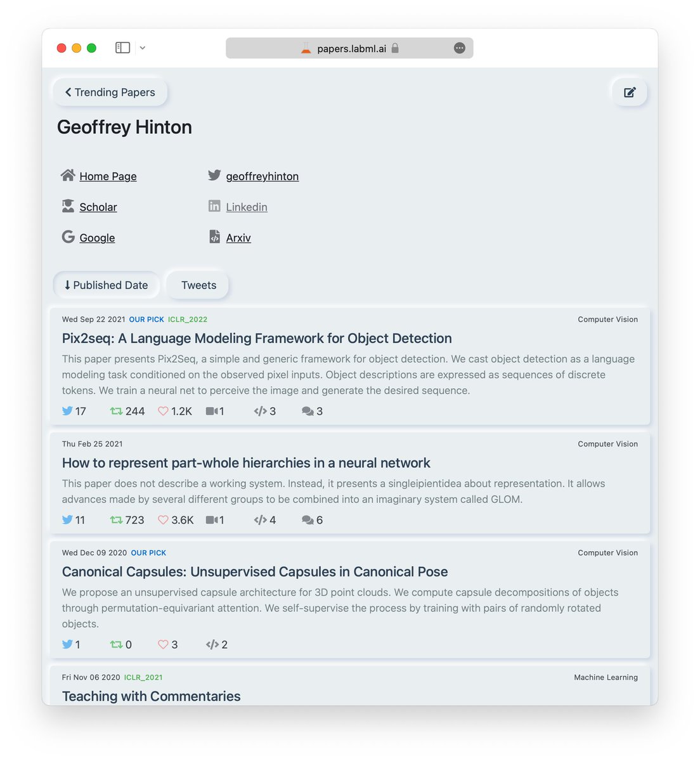The height and width of the screenshot is (761, 700).
Task: Click the edit pencil icon button
Action: (x=630, y=93)
